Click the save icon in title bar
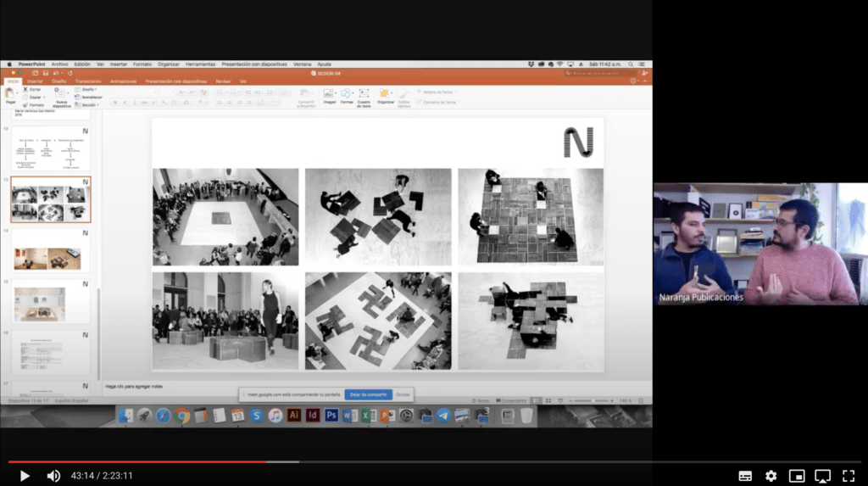Viewport: 868px width, 486px height. point(46,73)
